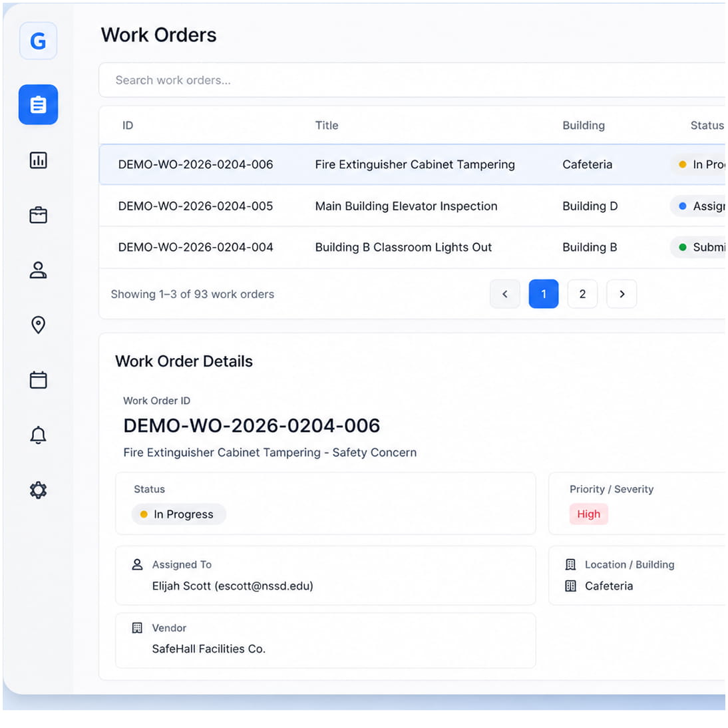Viewport: 728px width, 728px height.
Task: Select work order DEMO-WO-2026-0204-004
Action: tap(196, 247)
